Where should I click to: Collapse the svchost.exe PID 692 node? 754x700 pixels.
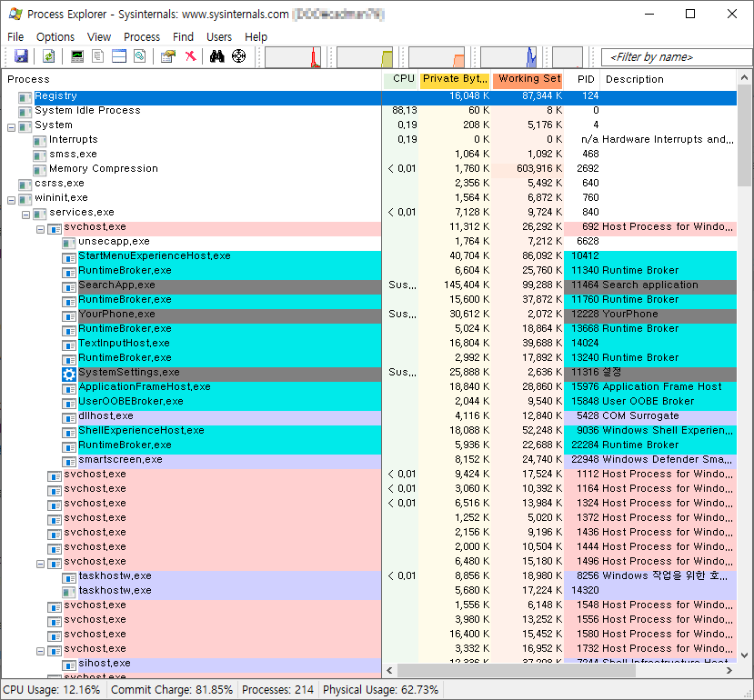pyautogui.click(x=40, y=229)
